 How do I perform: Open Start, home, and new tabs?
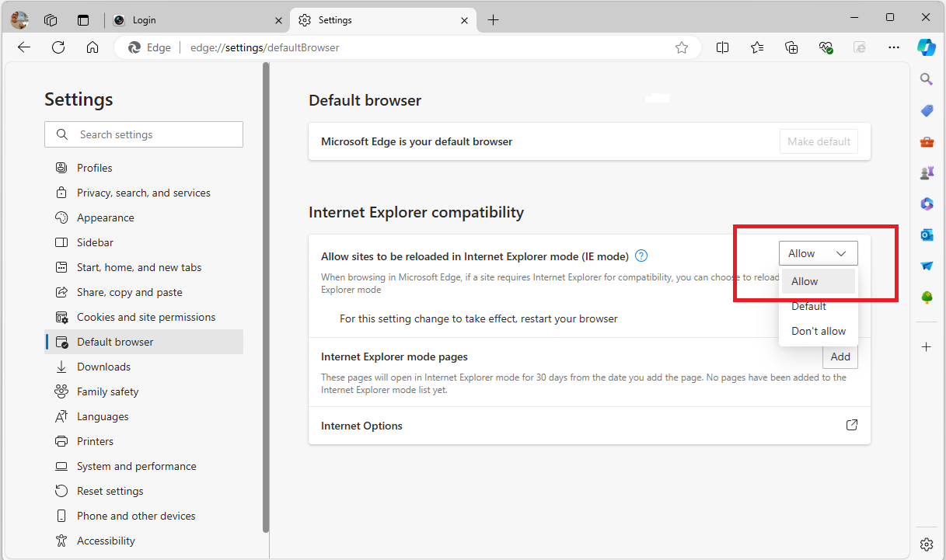coord(145,267)
